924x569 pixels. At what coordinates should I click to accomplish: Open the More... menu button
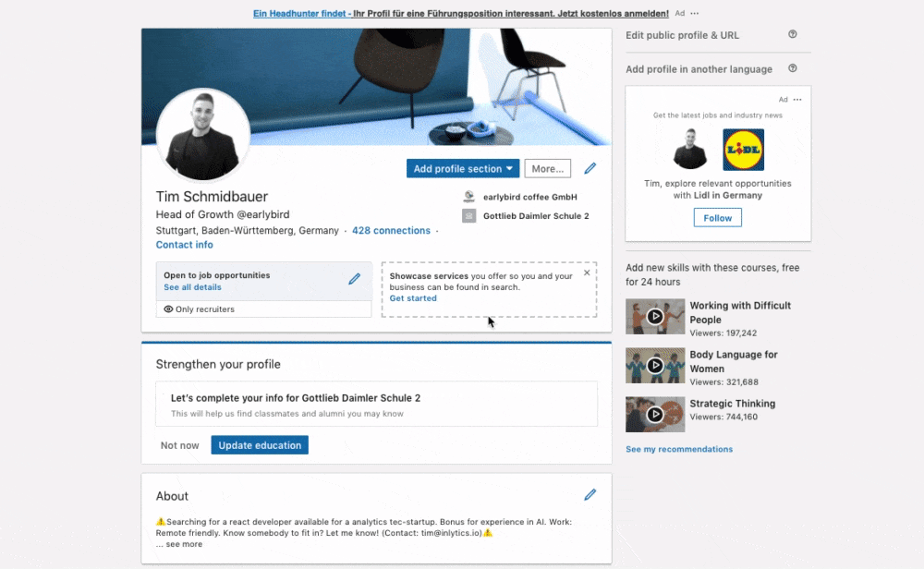pos(547,168)
